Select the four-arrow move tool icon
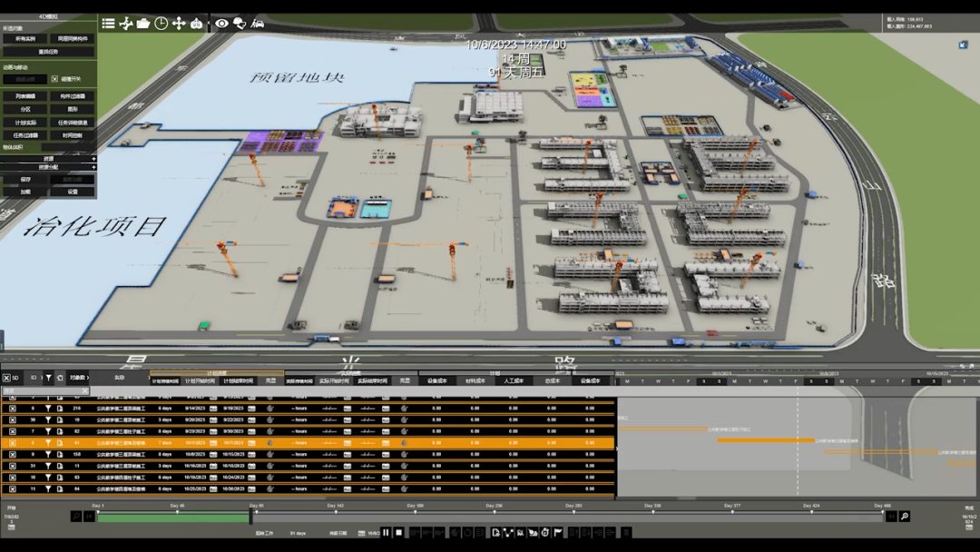 click(179, 24)
